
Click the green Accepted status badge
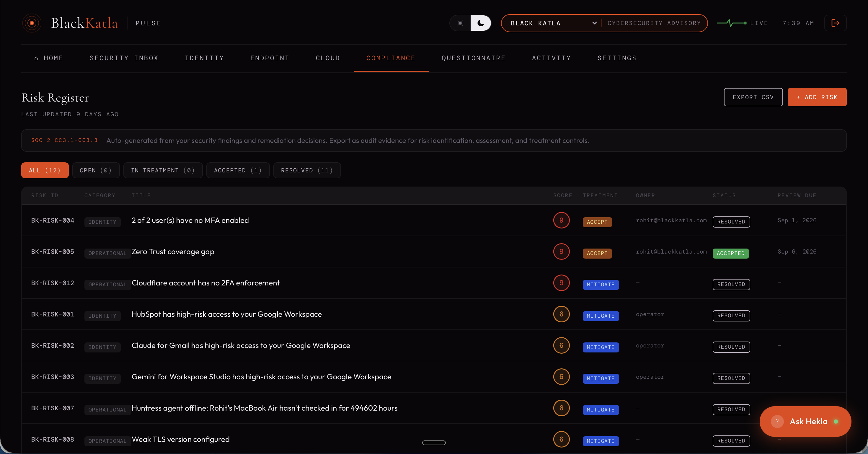click(730, 253)
